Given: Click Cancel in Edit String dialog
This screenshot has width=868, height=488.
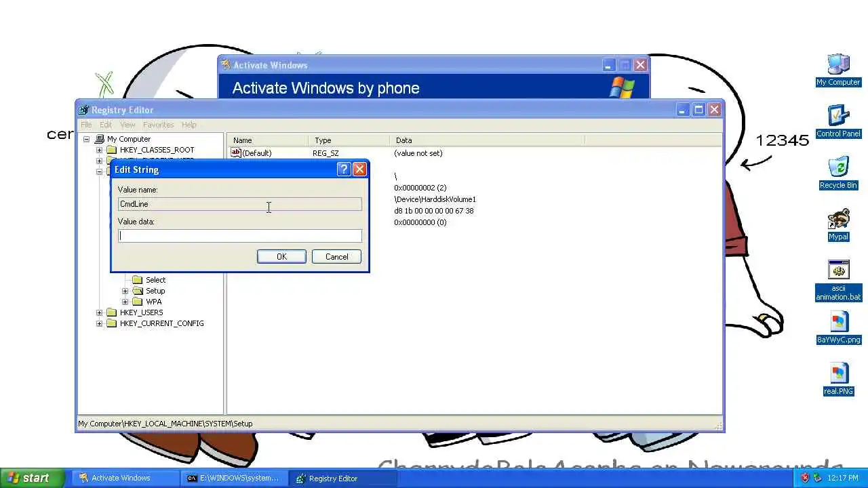Looking at the screenshot, I should (x=336, y=257).
